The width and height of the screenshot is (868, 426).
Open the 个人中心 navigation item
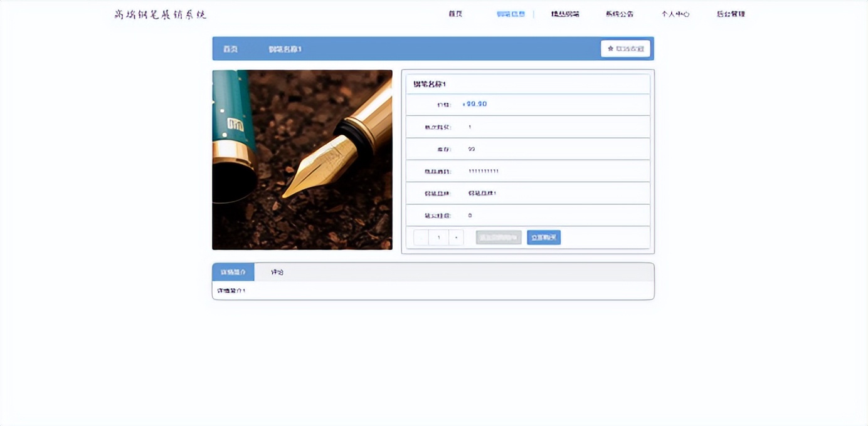[674, 14]
